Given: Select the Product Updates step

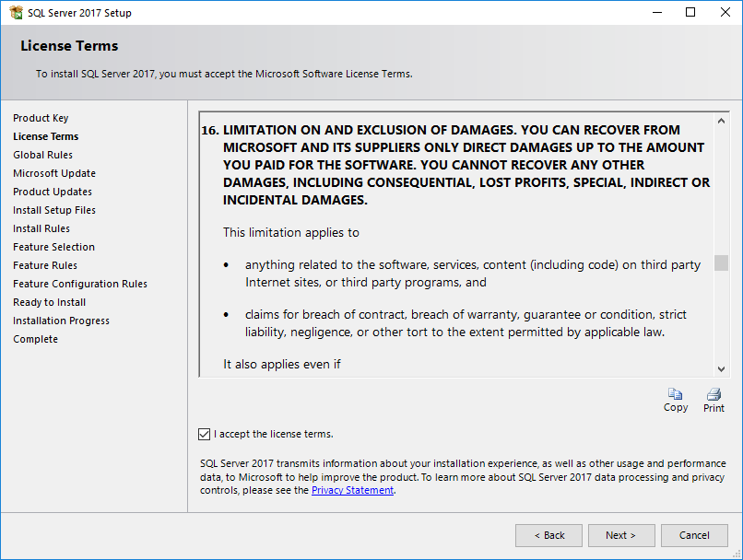Looking at the screenshot, I should pos(53,192).
